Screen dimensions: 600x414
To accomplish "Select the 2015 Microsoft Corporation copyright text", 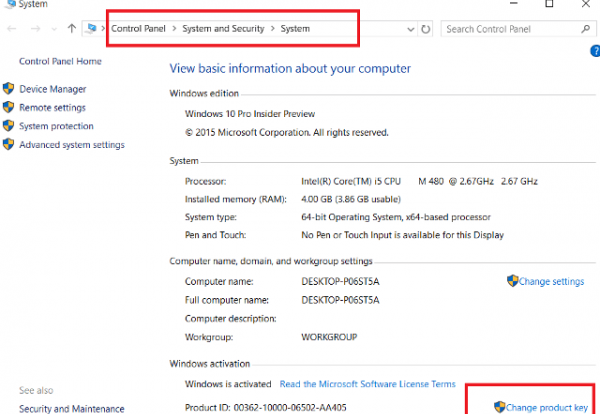I will 287,133.
